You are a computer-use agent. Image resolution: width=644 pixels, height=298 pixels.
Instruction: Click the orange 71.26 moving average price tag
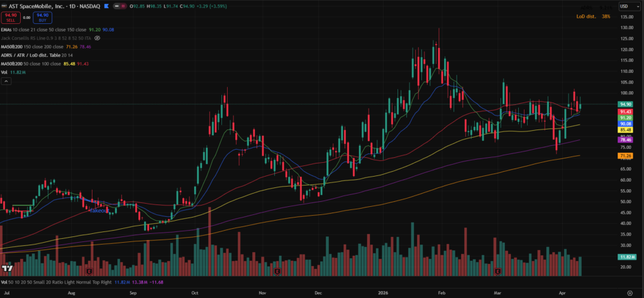[x=625, y=155]
